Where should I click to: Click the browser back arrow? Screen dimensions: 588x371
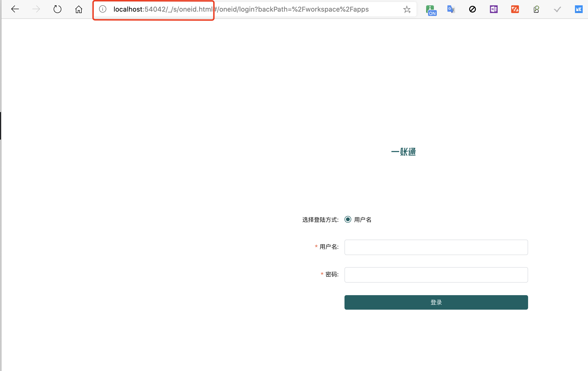(x=15, y=9)
